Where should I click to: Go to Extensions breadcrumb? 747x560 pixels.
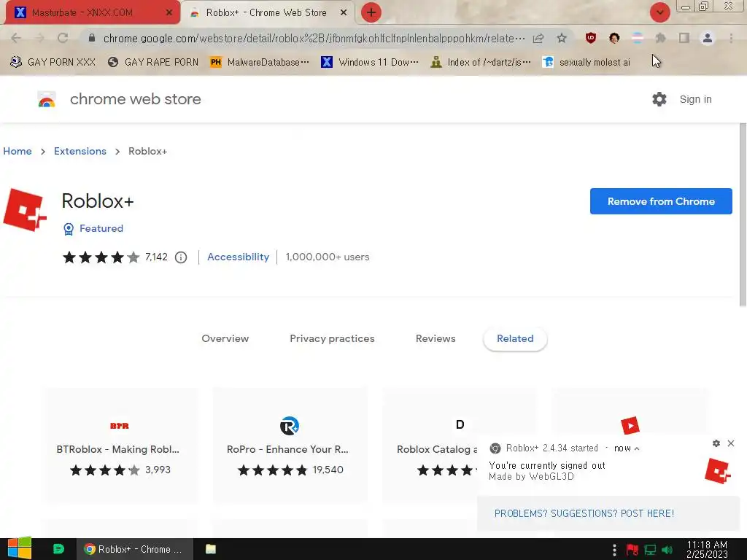(x=80, y=151)
